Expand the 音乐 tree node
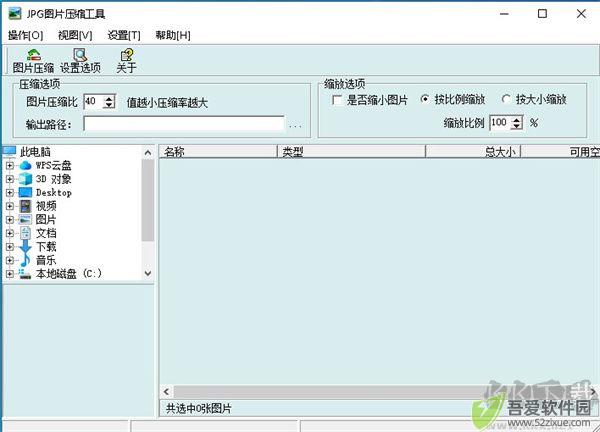 tap(10, 260)
